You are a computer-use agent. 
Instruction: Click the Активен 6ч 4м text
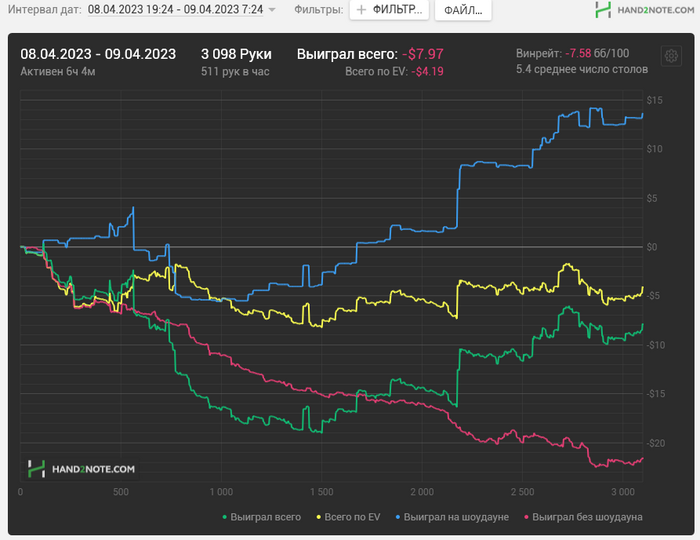(x=58, y=71)
